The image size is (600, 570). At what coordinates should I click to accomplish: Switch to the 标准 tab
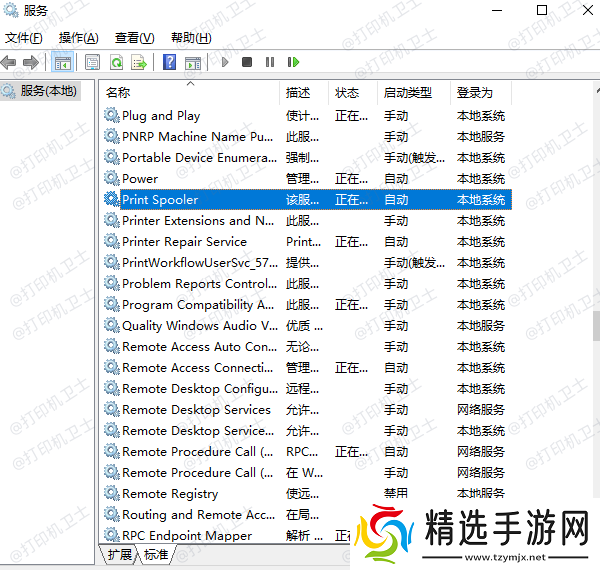click(156, 554)
